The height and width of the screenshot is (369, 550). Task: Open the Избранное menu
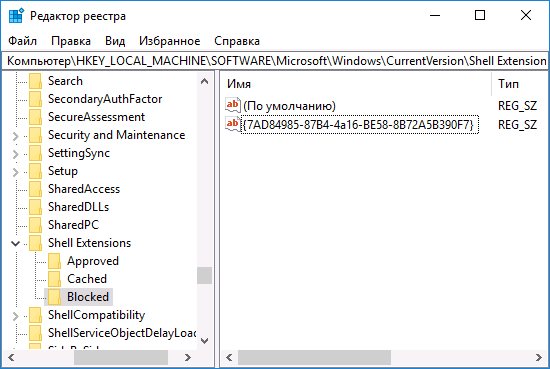tap(169, 41)
